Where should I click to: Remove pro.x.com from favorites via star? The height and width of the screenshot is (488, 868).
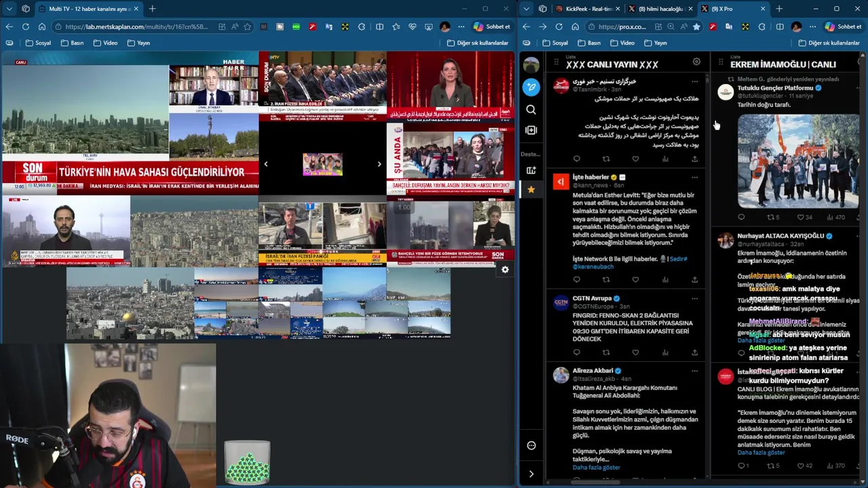tap(696, 26)
